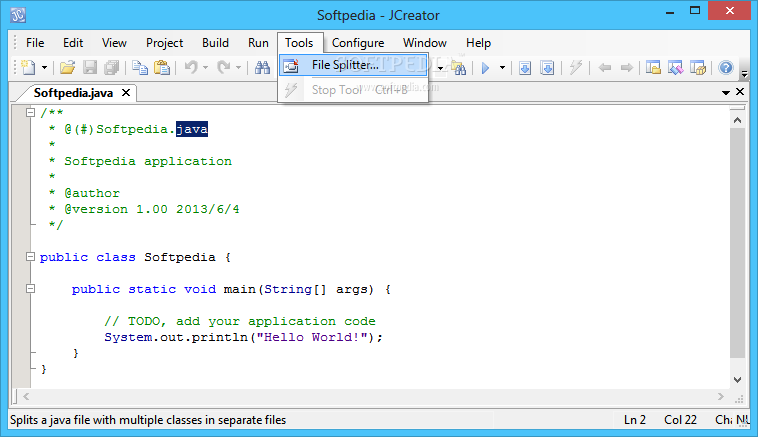Screen dimensions: 758x437
Task: Select the Softpedia.java document tab
Action: point(73,93)
